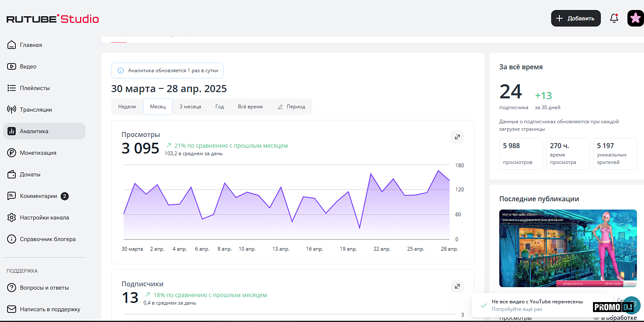Expand the Просмотры chart to fullscreen

457,137
